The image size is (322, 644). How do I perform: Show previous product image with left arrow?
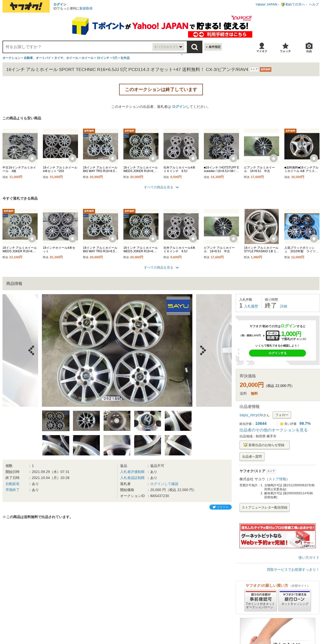(31, 350)
